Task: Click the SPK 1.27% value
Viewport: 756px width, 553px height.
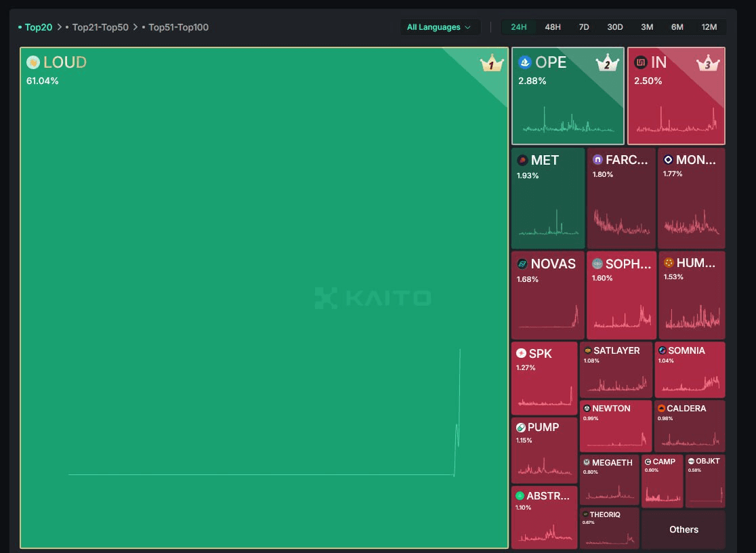Action: tap(526, 368)
